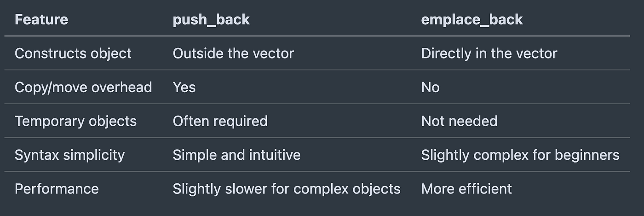Click the Feature column header
This screenshot has width=644, height=216.
pos(41,20)
